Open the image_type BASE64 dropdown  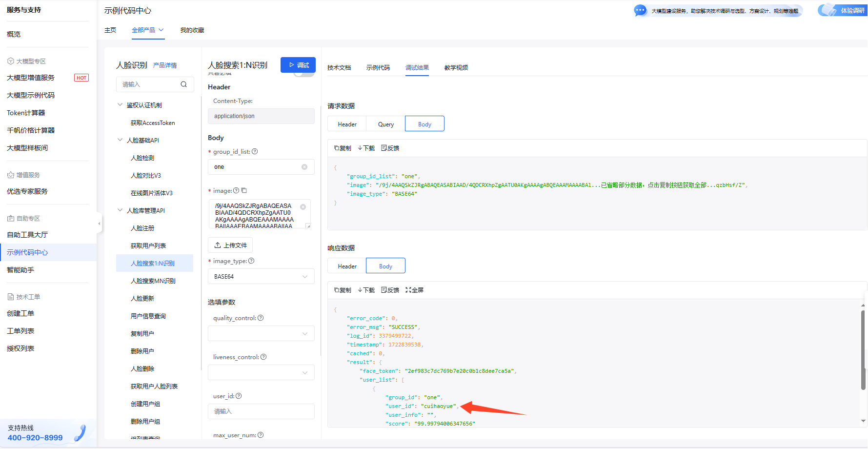point(261,276)
